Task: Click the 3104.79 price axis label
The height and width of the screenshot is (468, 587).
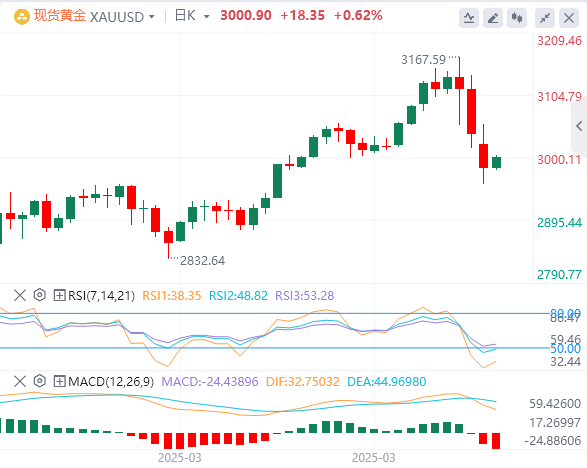Action: pyautogui.click(x=559, y=97)
